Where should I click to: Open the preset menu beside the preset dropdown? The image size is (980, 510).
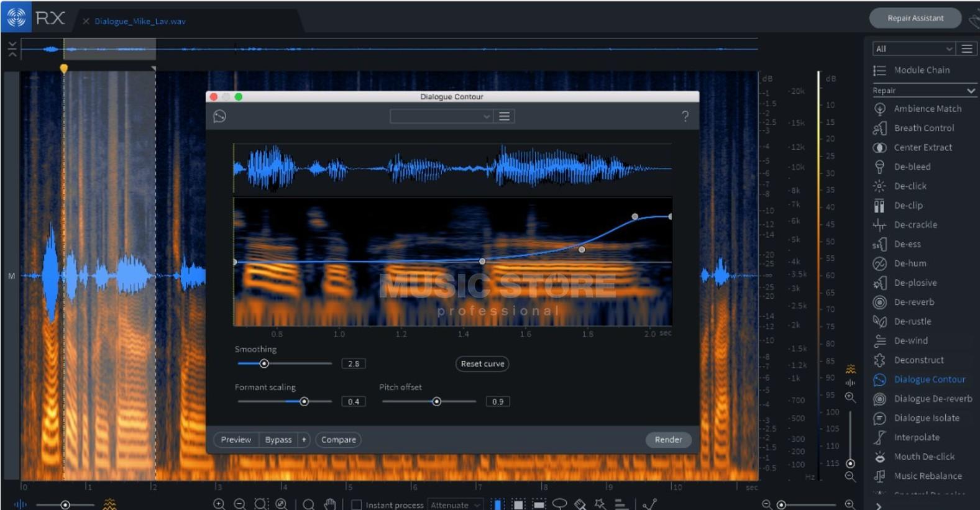(505, 116)
